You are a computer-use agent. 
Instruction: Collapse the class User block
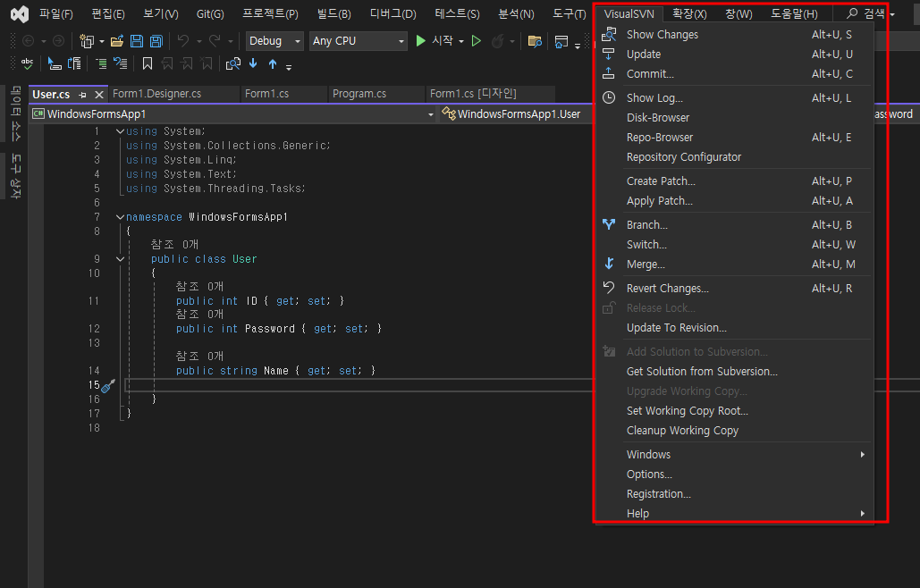(x=120, y=259)
